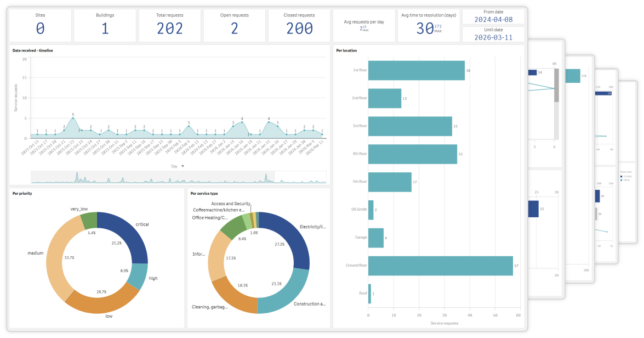Select the critical segment in Per priority donut
Viewport: 644px width, 338px height.
tap(129, 231)
